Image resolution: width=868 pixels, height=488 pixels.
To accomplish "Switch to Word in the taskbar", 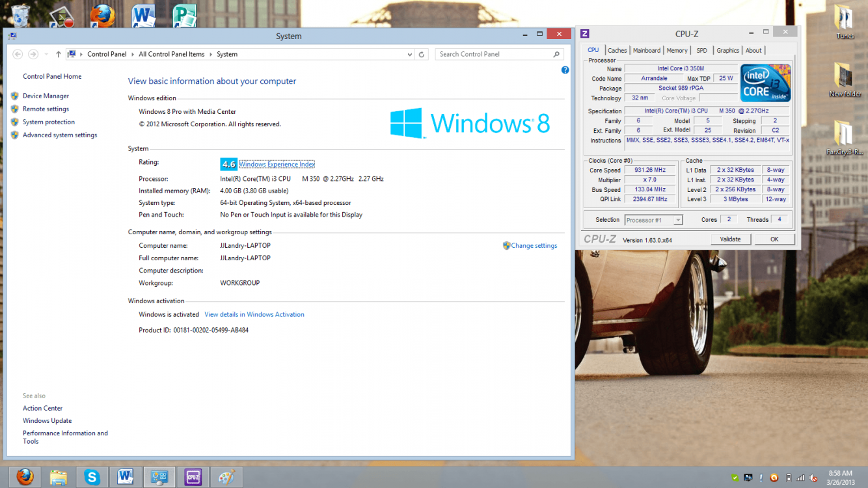I will point(126,477).
